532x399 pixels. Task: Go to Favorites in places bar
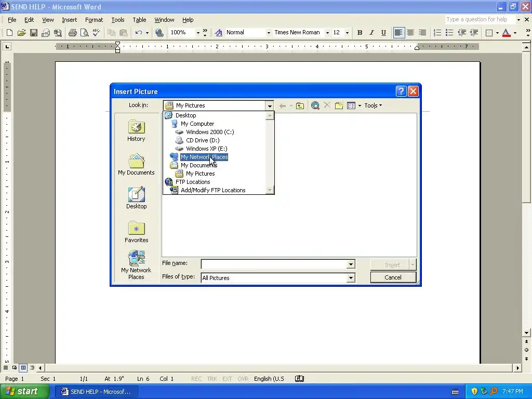pyautogui.click(x=137, y=232)
